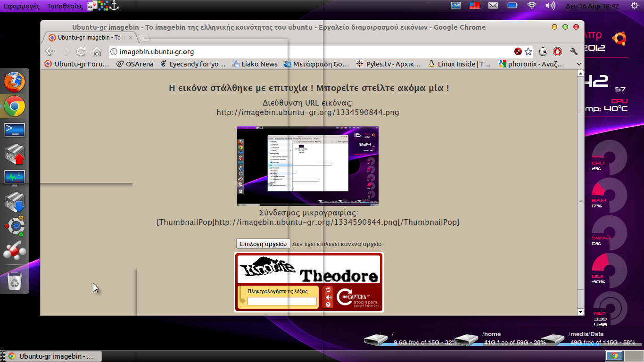The width and height of the screenshot is (644, 362).
Task: Bookmark this page with the star icon
Action: (x=528, y=52)
